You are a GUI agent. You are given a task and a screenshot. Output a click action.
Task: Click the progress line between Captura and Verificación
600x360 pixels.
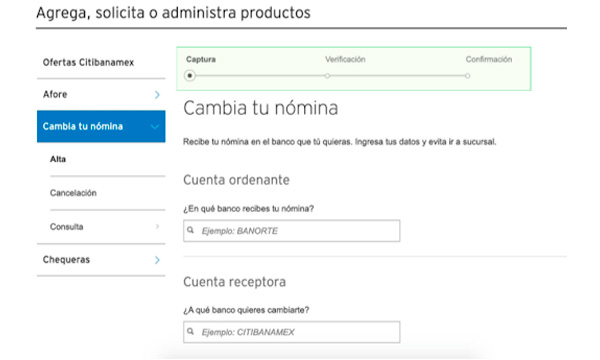tap(260, 76)
